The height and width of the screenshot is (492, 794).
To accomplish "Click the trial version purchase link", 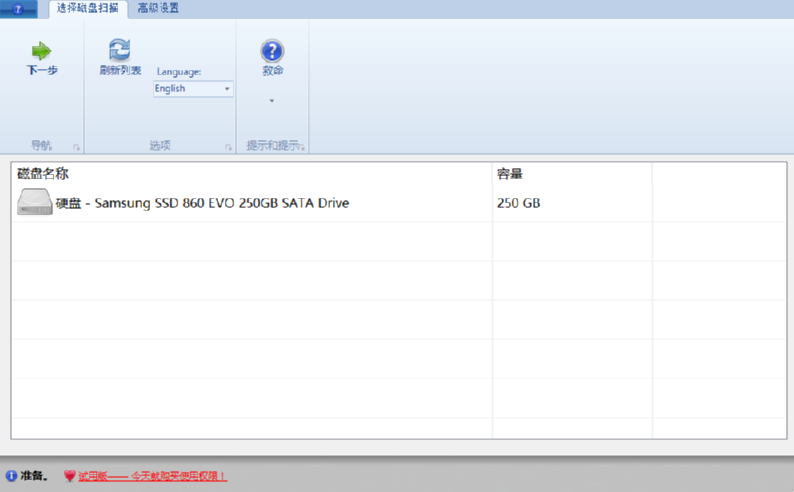I will 152,476.
